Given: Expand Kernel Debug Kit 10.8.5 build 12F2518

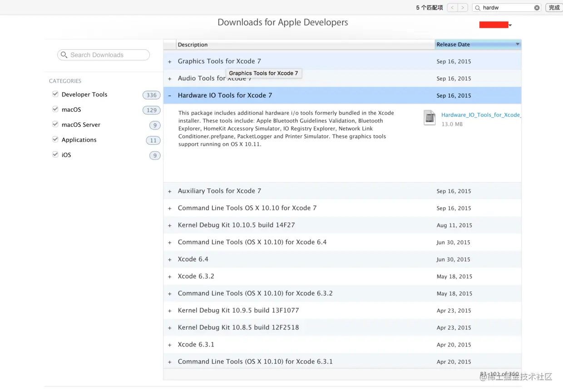Looking at the screenshot, I should 170,328.
